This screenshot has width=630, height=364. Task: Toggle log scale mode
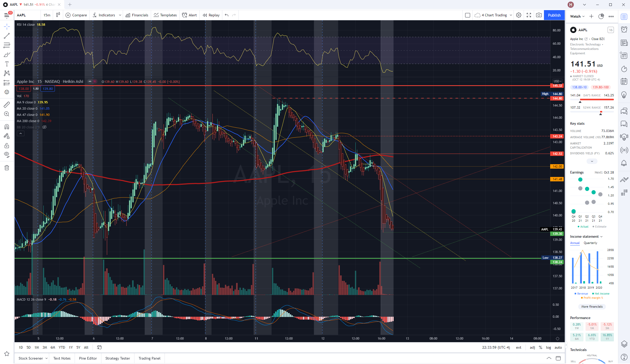pos(549,347)
